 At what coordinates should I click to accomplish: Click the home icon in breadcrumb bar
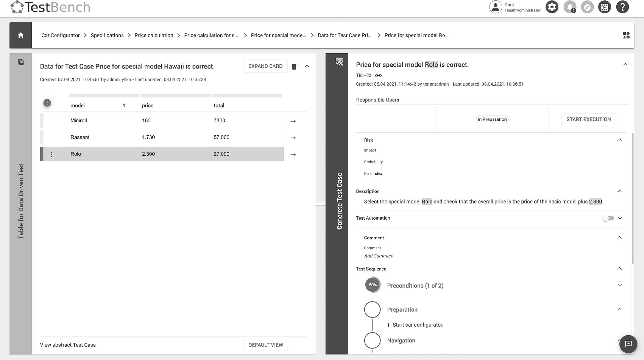pos(20,35)
